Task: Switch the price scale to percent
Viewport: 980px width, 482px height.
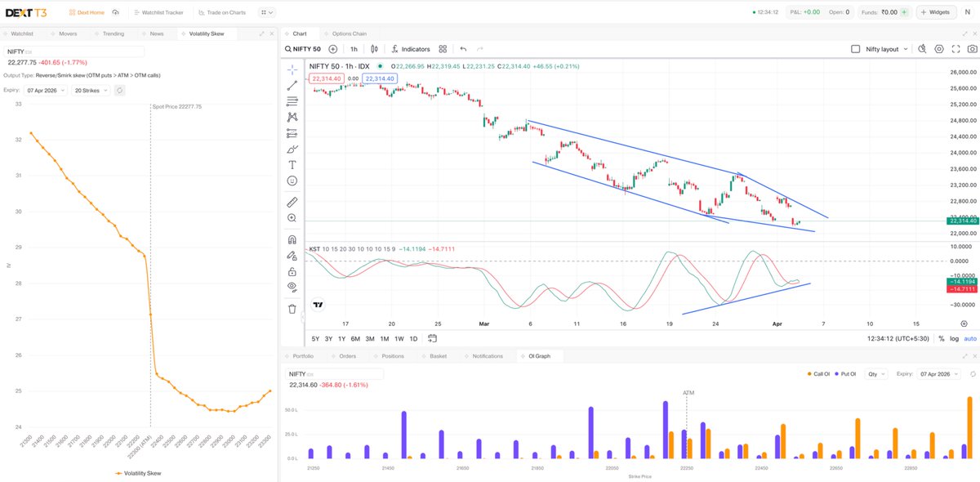Action: click(x=942, y=338)
